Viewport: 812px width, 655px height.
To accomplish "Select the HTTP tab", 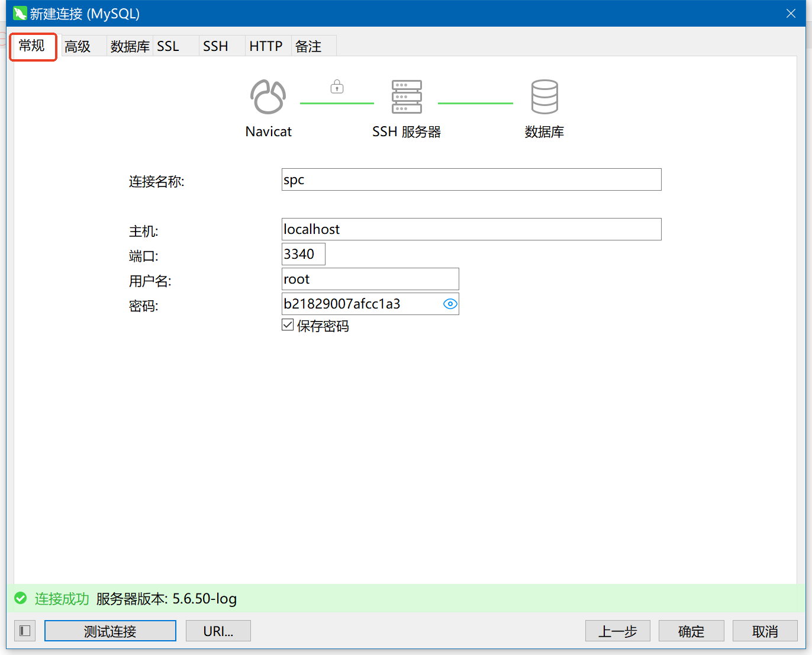I will 266,46.
